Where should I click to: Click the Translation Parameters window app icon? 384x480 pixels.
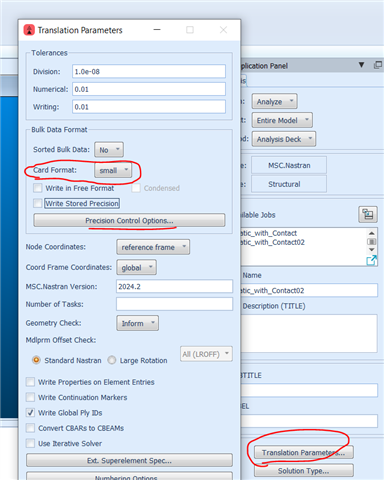29,30
